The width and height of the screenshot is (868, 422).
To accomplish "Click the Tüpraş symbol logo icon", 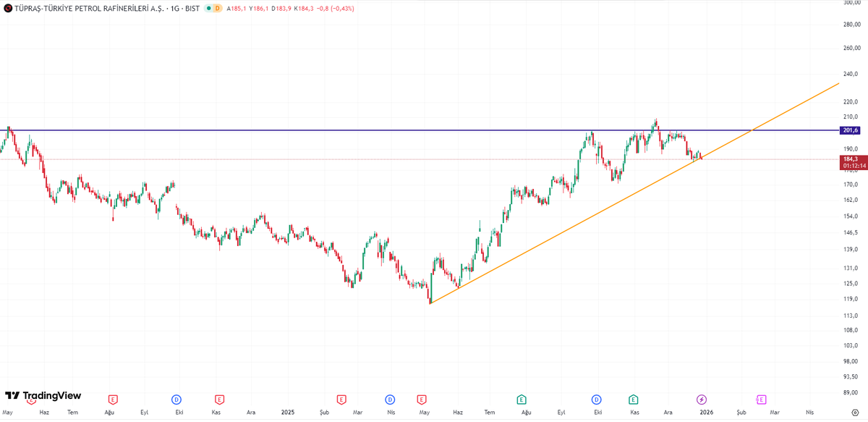I will coord(7,7).
